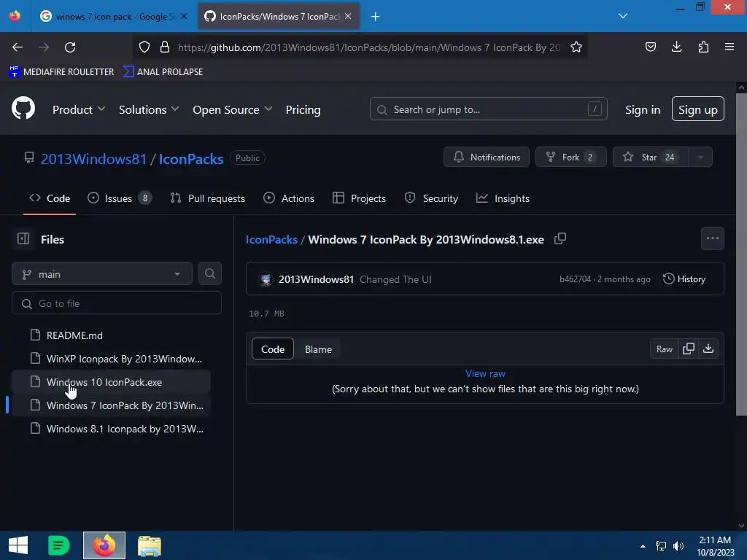View file History
747x560 pixels.
[684, 279]
